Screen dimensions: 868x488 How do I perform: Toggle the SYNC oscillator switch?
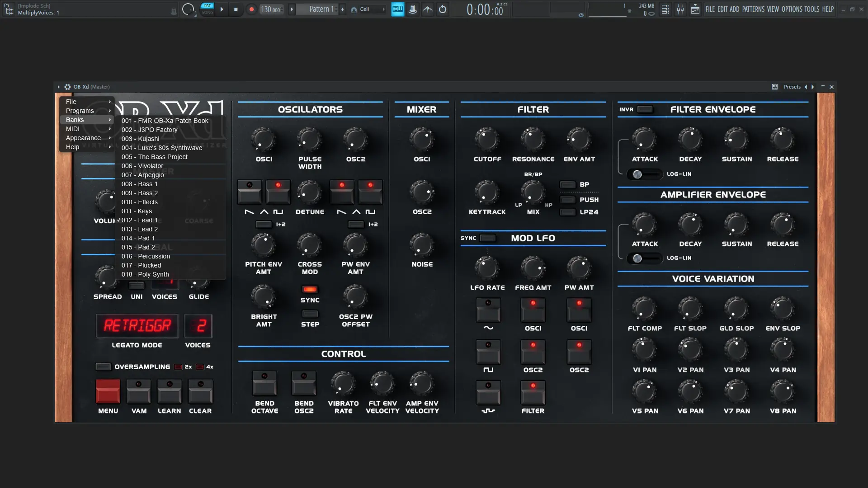coord(310,290)
